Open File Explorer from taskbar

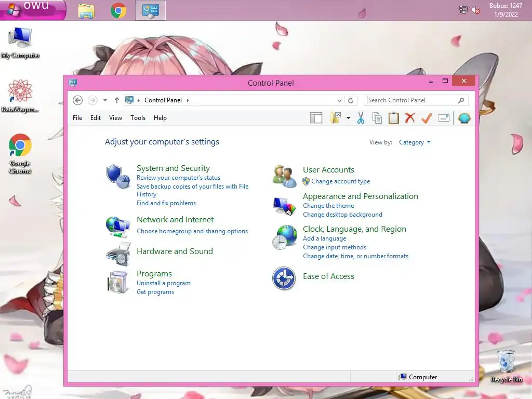[86, 10]
